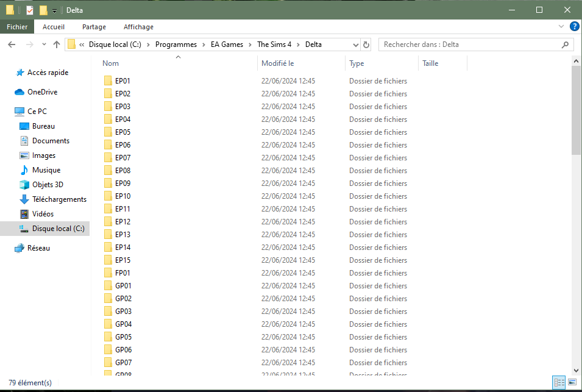Expand the ribbon with the chevron
Viewport: 582px width, 392px height.
tap(561, 27)
